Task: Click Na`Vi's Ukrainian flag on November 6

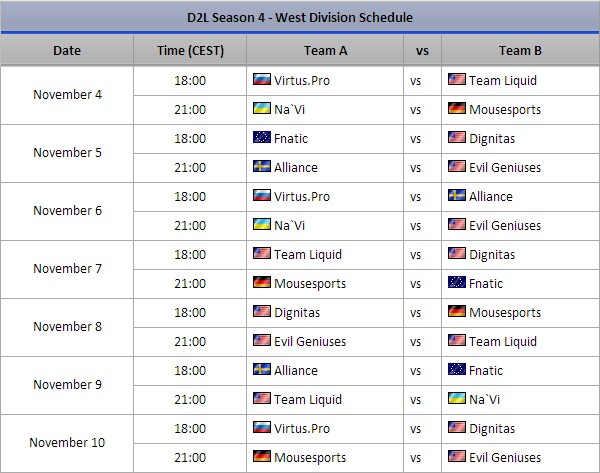Action: (x=262, y=225)
